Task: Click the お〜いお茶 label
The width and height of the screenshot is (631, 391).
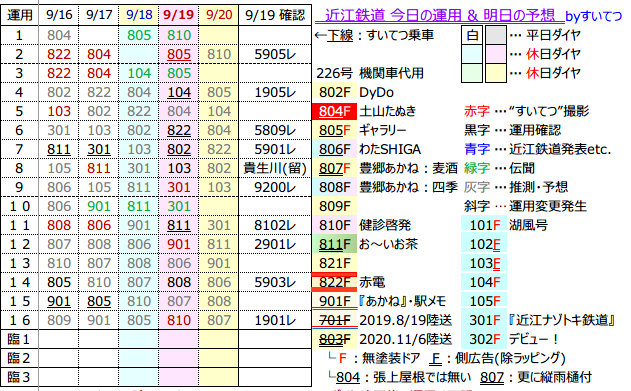Action: click(x=388, y=244)
